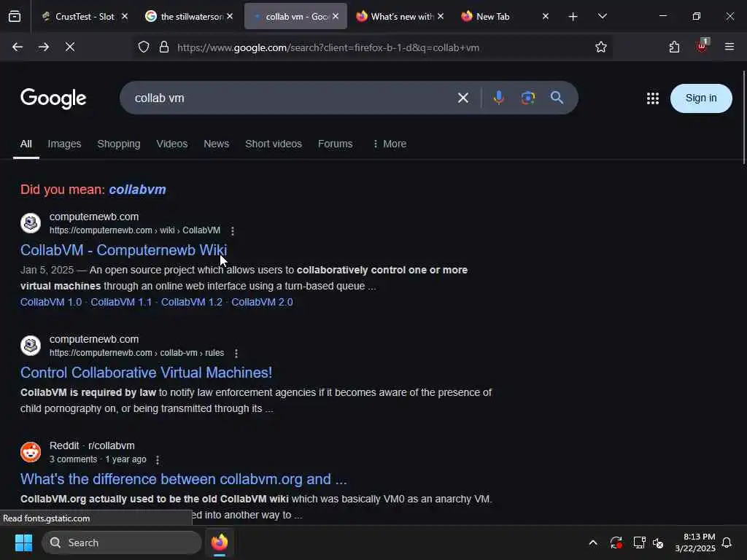747x560 pixels.
Task: Open the collabvm.org difference Reddit result
Action: (183, 479)
